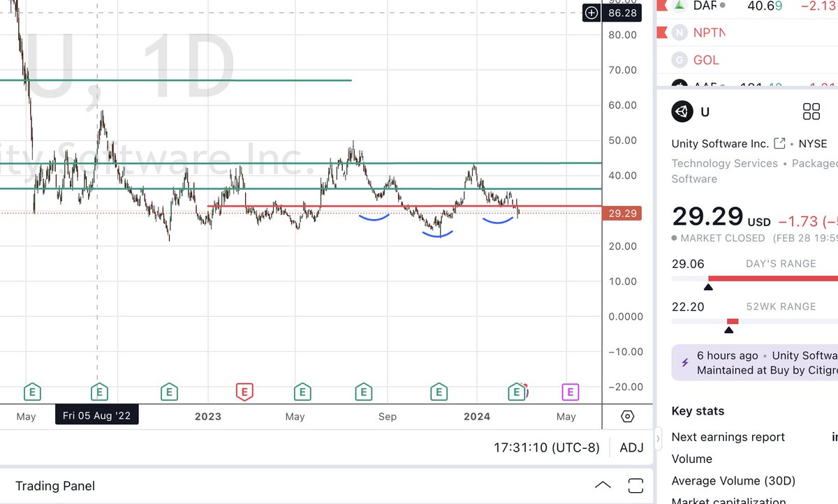This screenshot has width=838, height=504.
Task: Click the purple upcoming earnings E marker
Action: 570,392
